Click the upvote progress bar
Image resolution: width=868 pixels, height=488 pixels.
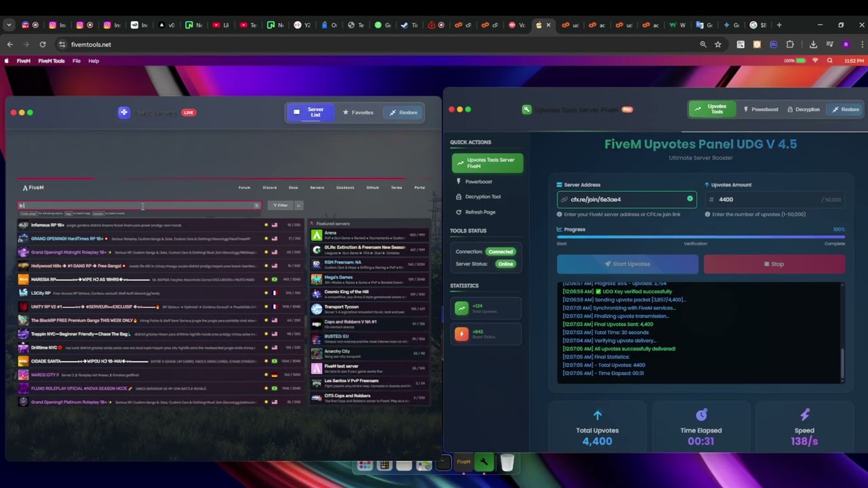pos(701,237)
